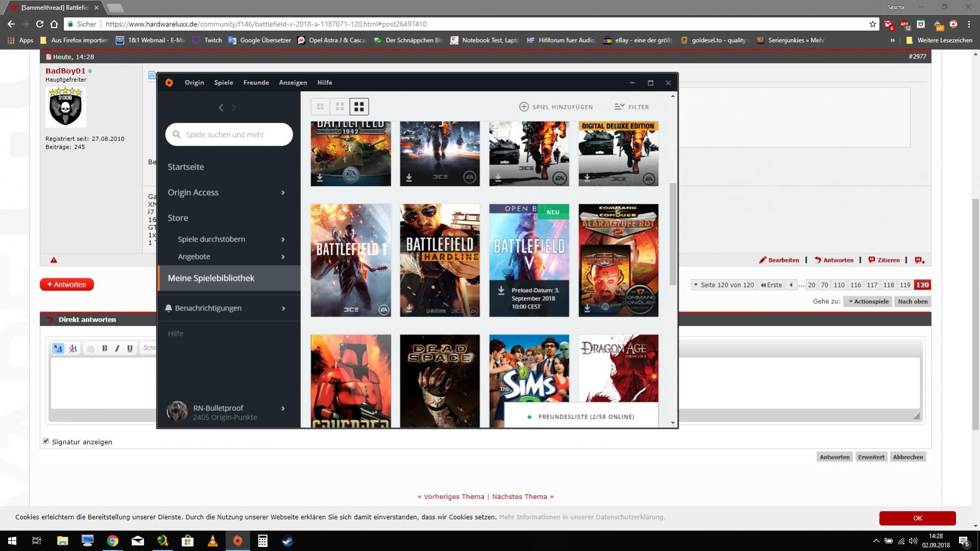Click the RN-Bulletproof avatar picture

(177, 411)
